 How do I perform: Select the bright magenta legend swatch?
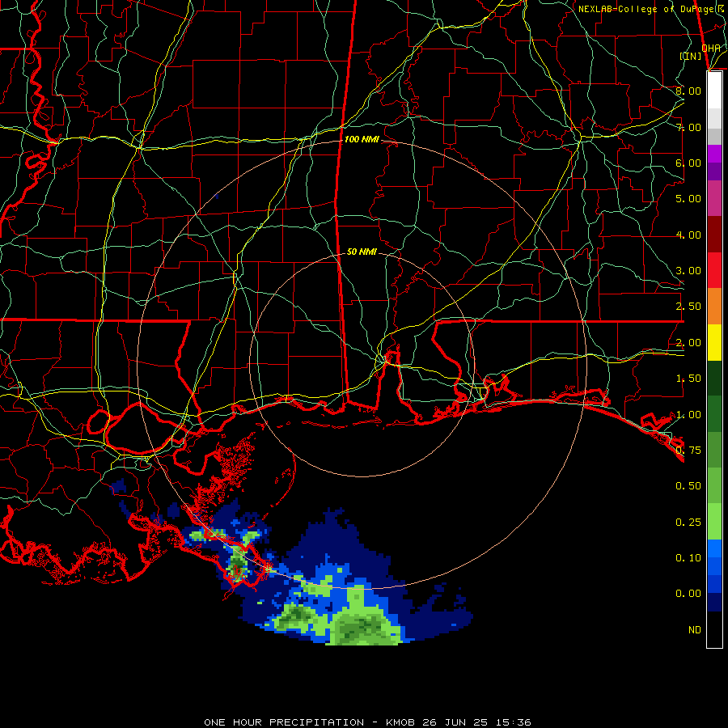click(x=714, y=154)
